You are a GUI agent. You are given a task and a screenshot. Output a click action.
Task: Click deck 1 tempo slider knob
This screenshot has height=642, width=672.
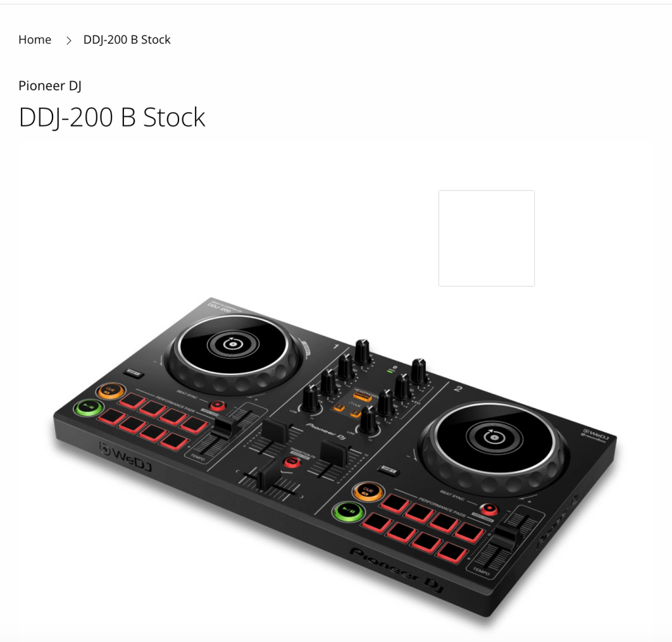(x=224, y=427)
